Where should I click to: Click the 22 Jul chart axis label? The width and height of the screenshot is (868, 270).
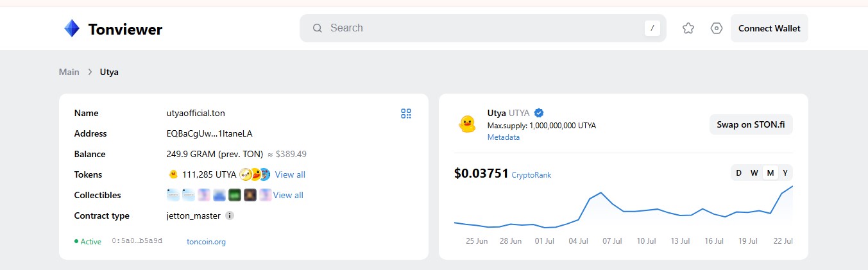(783, 241)
